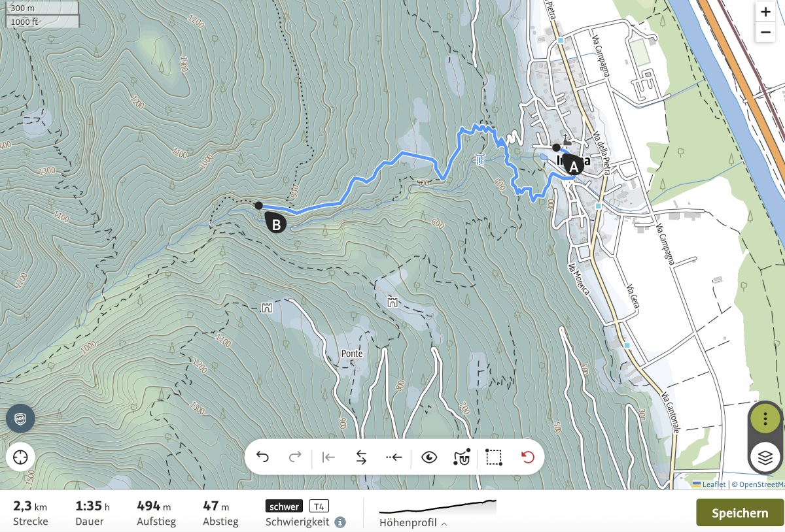Click the close-route arrow icon
Image resolution: width=785 pixels, height=532 pixels.
[x=394, y=457]
